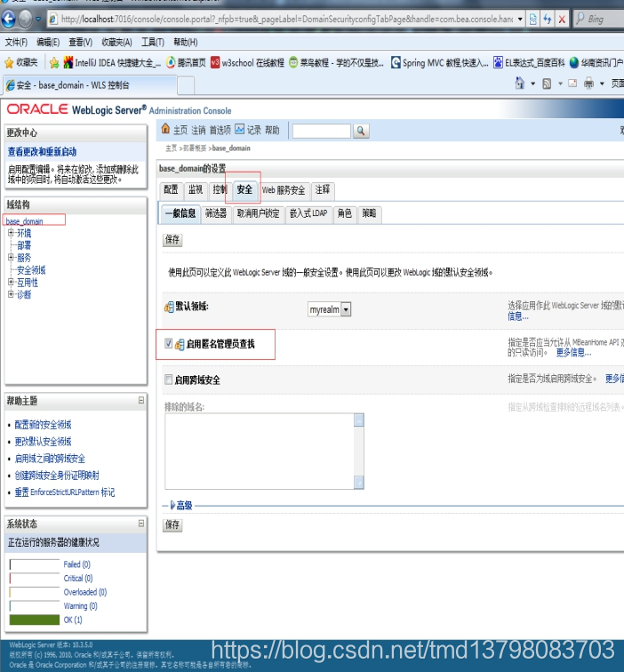Click the 记录 record icon
624x672 pixels.
[x=239, y=129]
